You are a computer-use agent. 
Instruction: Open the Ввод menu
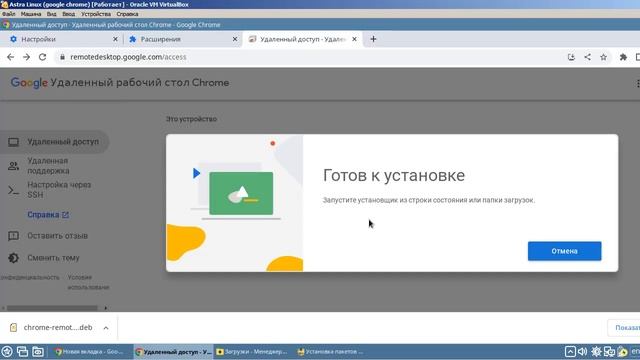coord(69,14)
